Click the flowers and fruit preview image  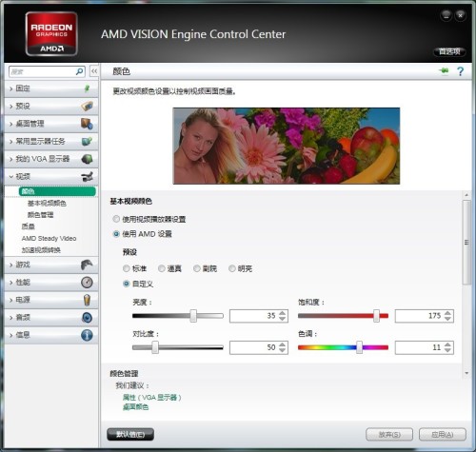(287, 146)
